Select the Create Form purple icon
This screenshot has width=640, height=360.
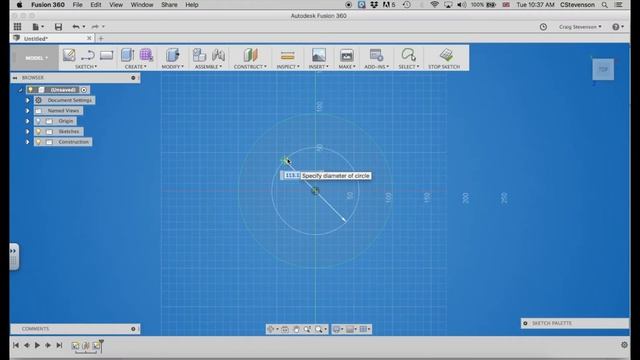pos(146,55)
